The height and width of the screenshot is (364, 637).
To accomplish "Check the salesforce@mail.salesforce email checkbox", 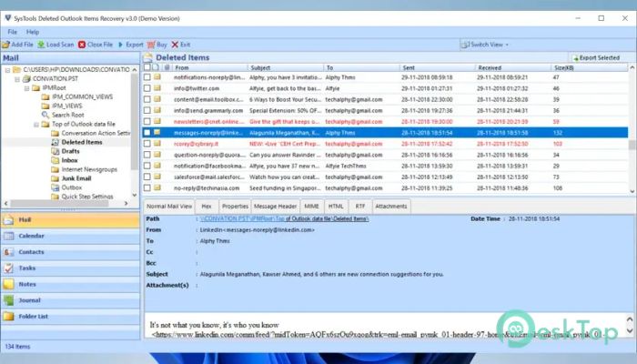I will (147, 177).
